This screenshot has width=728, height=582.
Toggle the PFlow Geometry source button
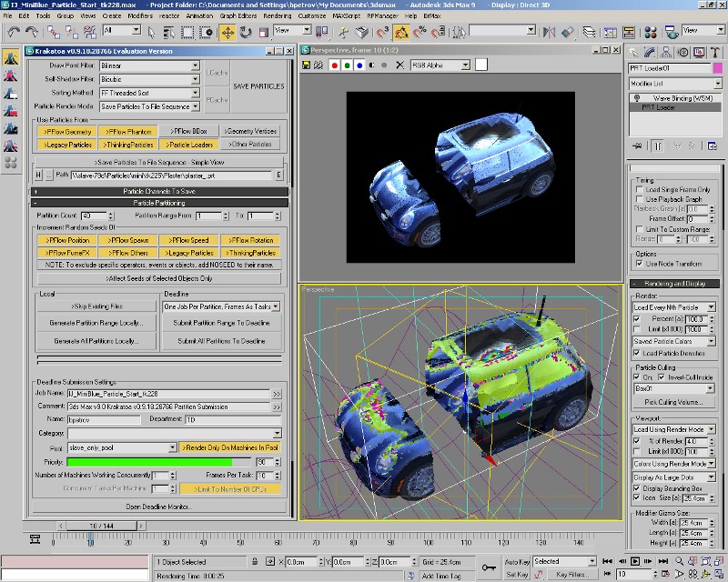tap(67, 132)
